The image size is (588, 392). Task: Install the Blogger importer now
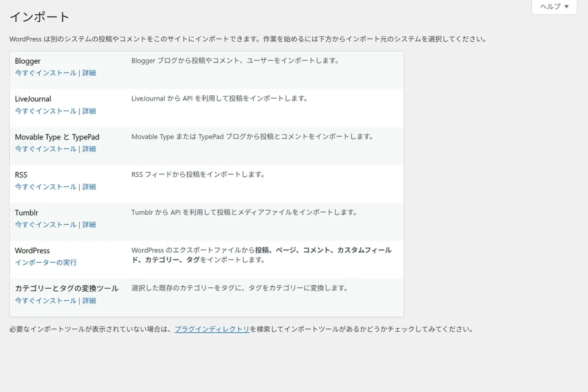(x=45, y=73)
